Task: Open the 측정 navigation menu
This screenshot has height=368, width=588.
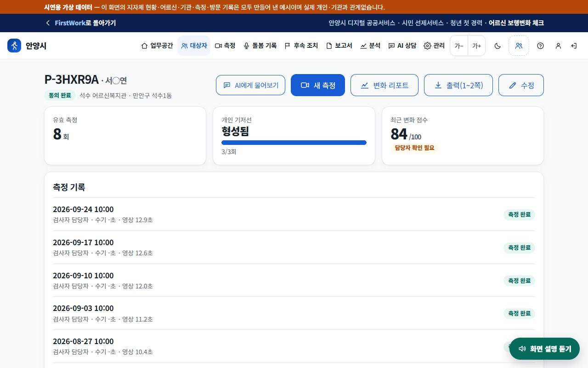Action: [x=225, y=46]
